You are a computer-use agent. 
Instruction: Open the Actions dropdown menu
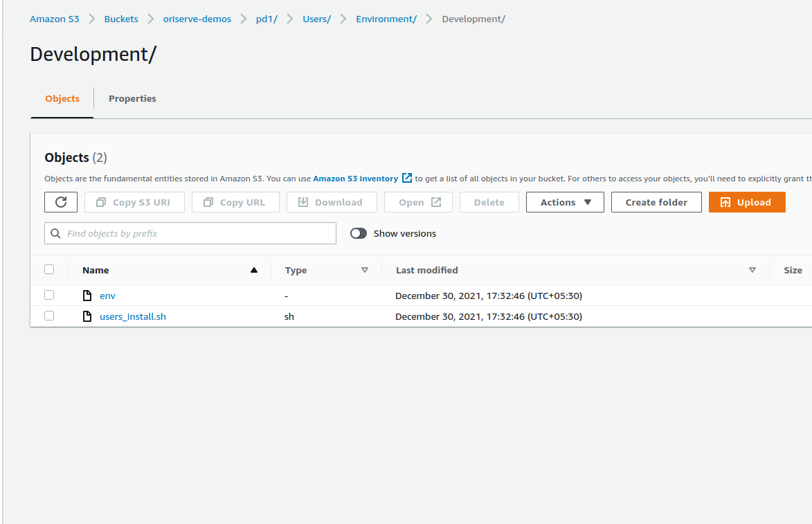[x=565, y=202]
